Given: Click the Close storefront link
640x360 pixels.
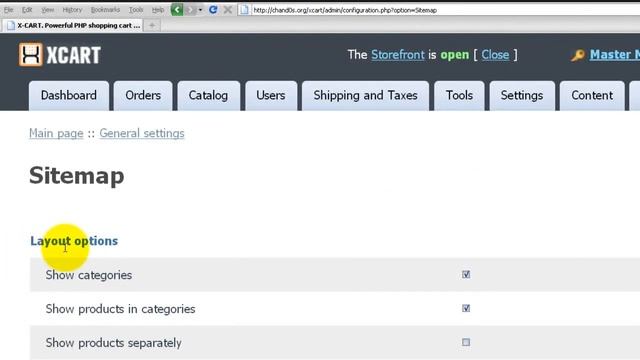Looking at the screenshot, I should pos(495,55).
